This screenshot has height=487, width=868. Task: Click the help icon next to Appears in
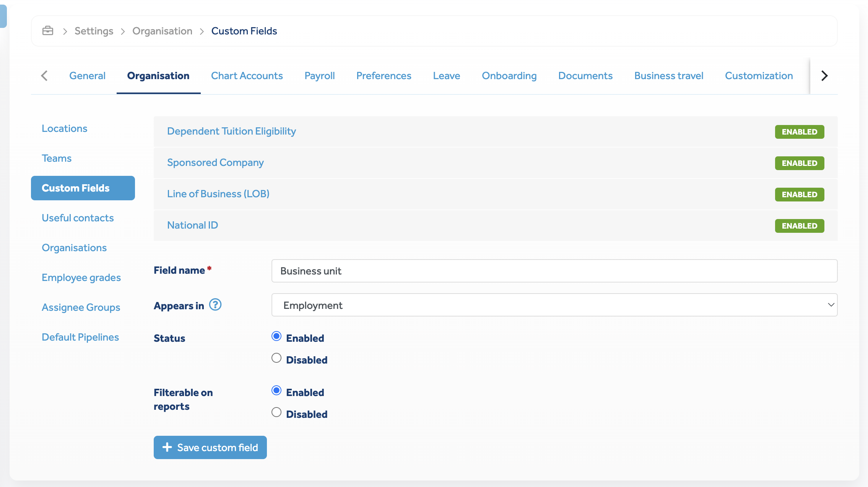215,305
